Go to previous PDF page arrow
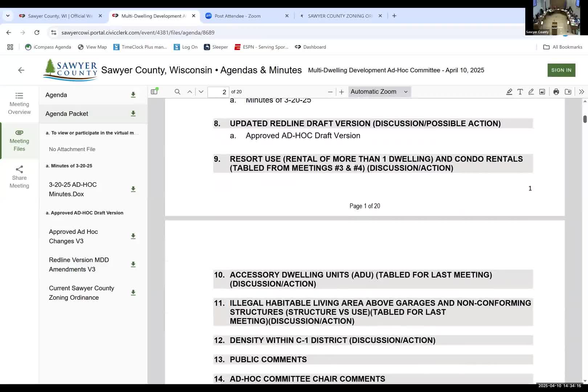Viewport: 588px width, 392px height. tap(189, 92)
